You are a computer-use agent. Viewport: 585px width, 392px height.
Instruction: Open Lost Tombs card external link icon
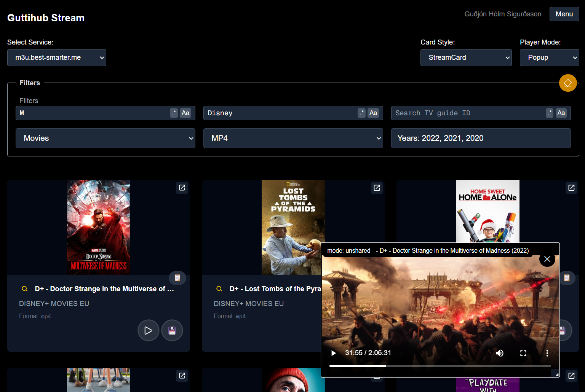[377, 188]
